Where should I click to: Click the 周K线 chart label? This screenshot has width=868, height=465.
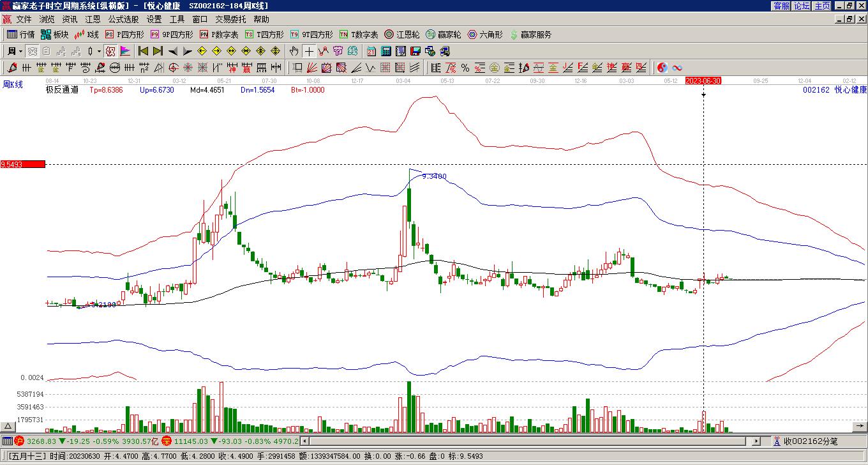pos(12,84)
